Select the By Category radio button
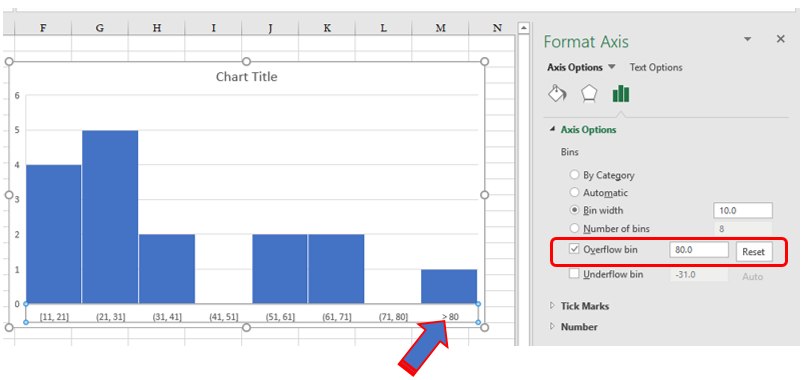The height and width of the screenshot is (380, 807). click(574, 175)
